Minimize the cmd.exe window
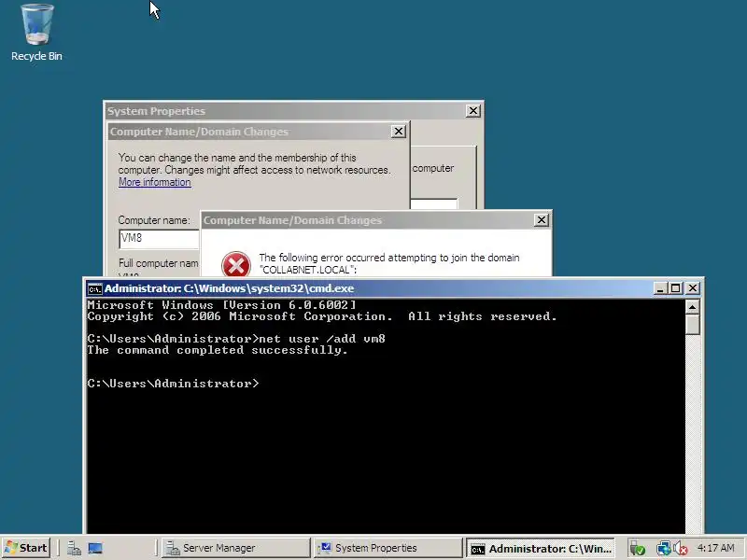 [x=660, y=288]
